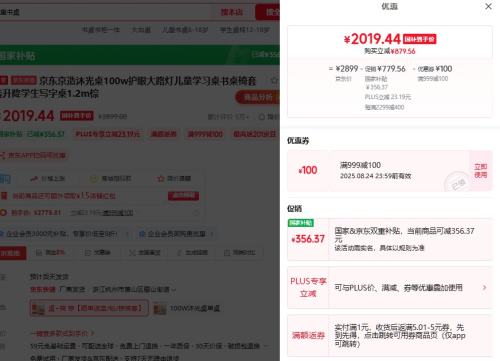Click the red 搜全站 search button
The height and width of the screenshot is (361, 500).
tap(268, 12)
